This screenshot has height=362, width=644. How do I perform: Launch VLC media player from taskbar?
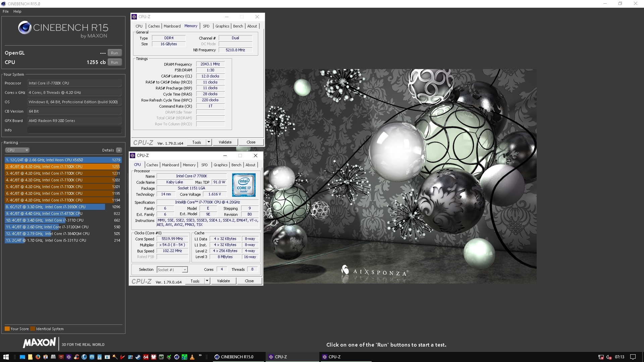click(192, 357)
